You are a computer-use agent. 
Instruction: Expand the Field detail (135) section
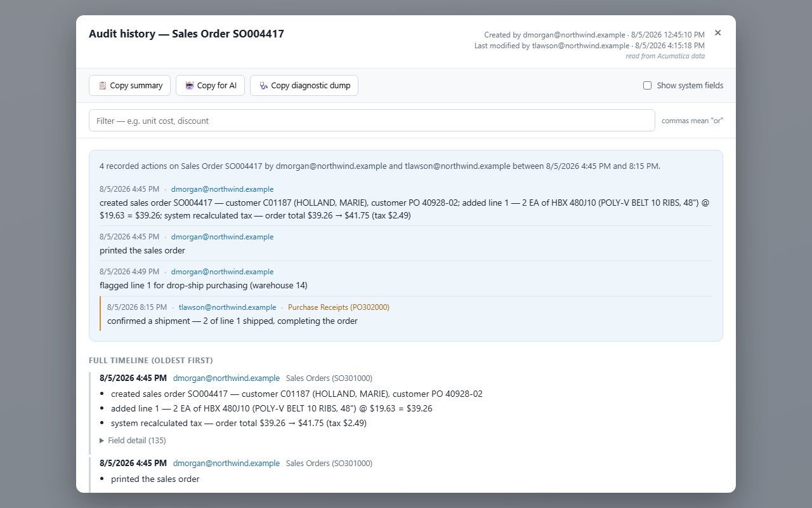pos(133,440)
